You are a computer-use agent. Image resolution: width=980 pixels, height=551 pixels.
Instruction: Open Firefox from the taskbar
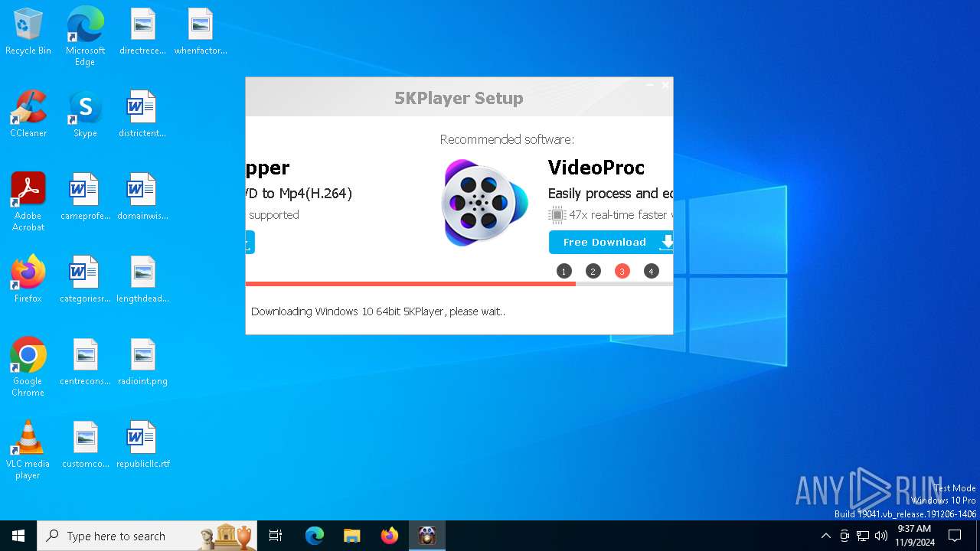point(390,536)
